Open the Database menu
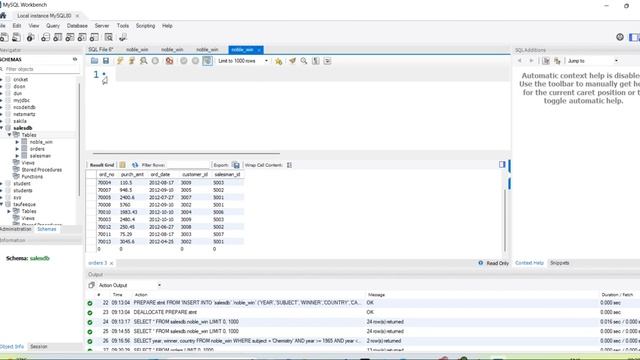This screenshot has height=360, width=640. coord(77,26)
